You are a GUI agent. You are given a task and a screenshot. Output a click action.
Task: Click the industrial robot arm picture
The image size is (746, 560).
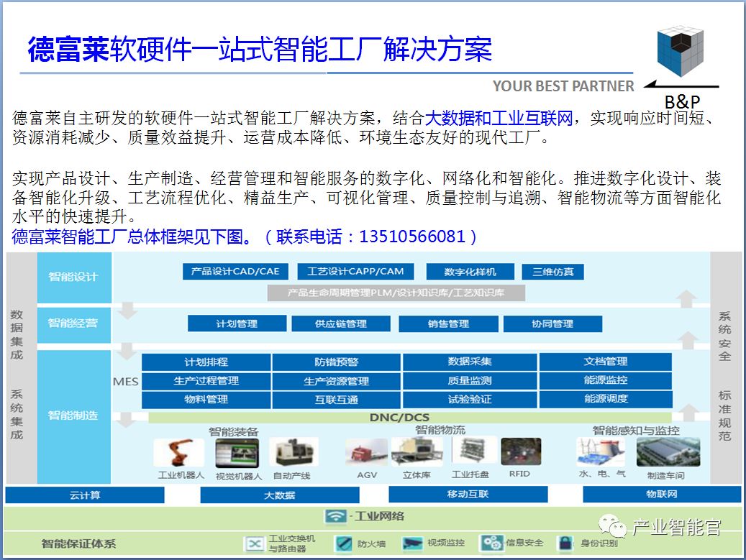(179, 453)
